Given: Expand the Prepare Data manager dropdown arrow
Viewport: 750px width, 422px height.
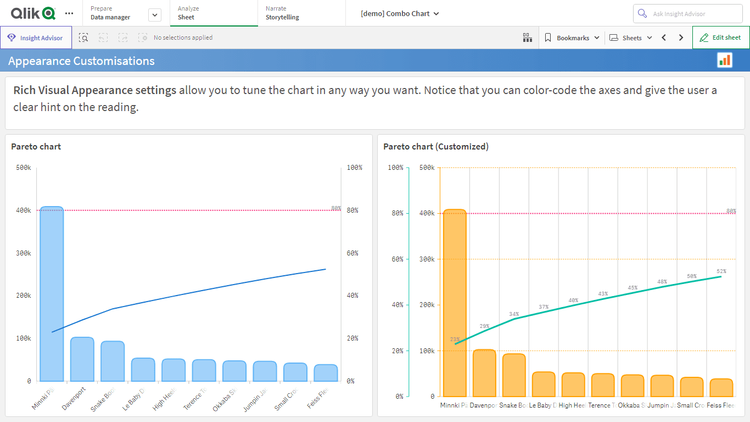Looking at the screenshot, I should pyautogui.click(x=154, y=14).
